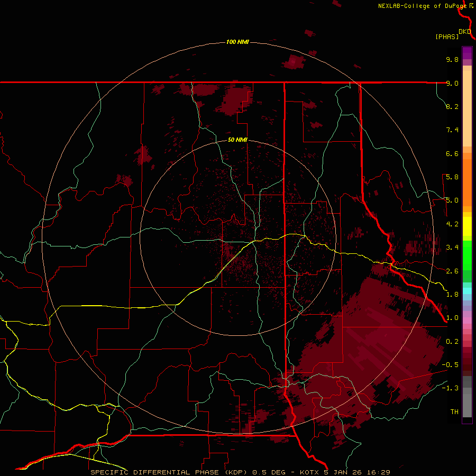Click the 0.2 value on the color scale
This screenshot has height=476, width=476.
(x=452, y=342)
